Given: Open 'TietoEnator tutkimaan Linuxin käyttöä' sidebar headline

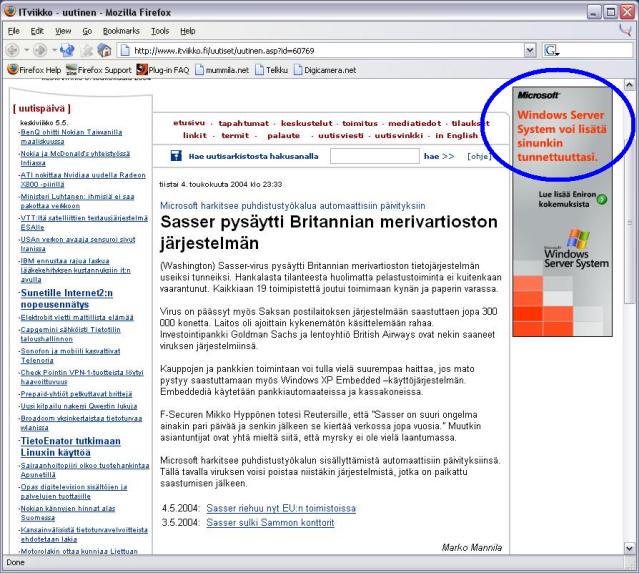Looking at the screenshot, I should [x=68, y=446].
